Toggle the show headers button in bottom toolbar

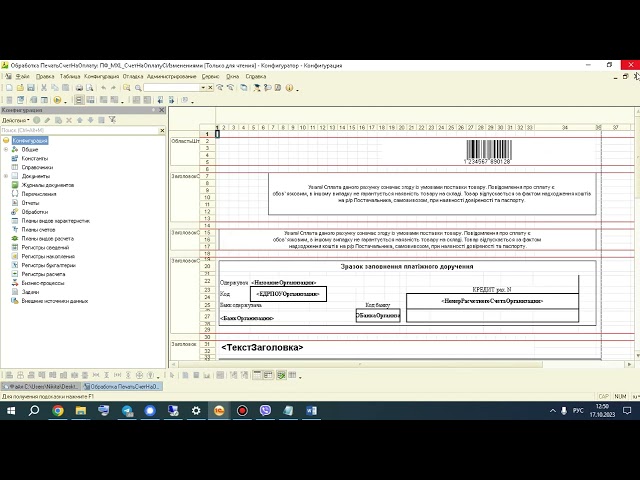[268, 375]
